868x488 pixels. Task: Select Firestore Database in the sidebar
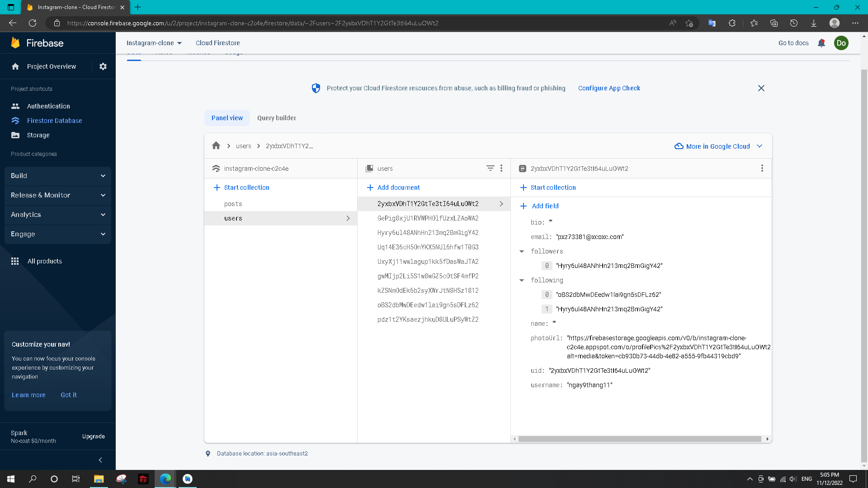click(x=54, y=121)
